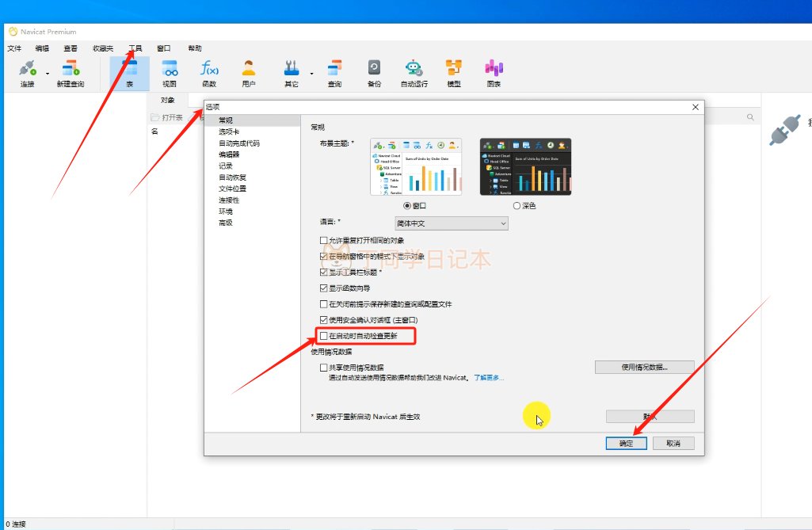
Task: Click the 连接 connection toolbar icon
Action: 28,73
